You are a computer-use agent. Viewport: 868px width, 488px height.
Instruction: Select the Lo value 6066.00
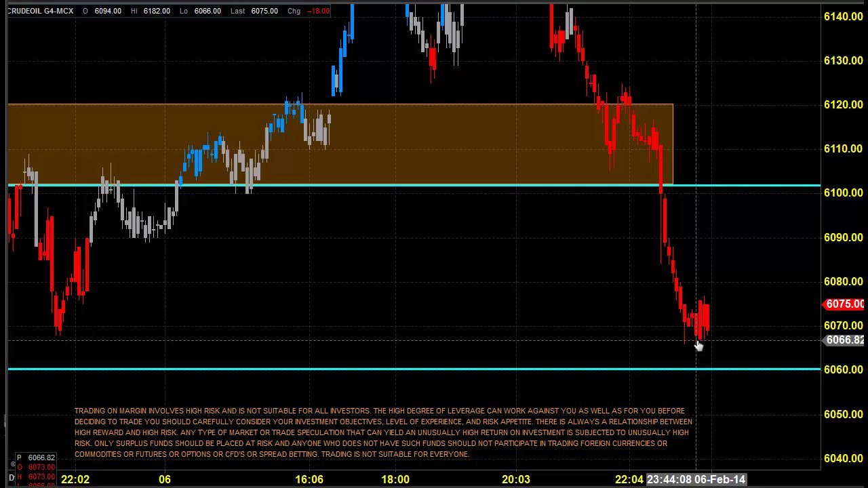coord(207,11)
